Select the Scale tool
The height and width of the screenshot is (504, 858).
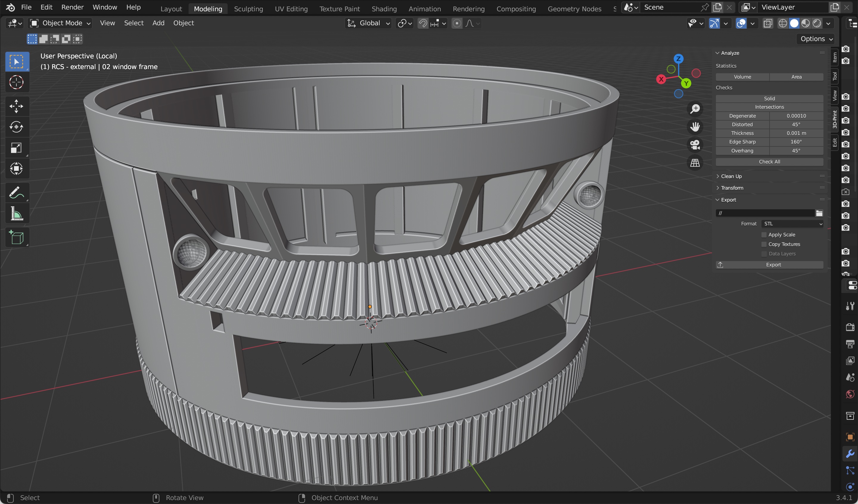pyautogui.click(x=17, y=148)
